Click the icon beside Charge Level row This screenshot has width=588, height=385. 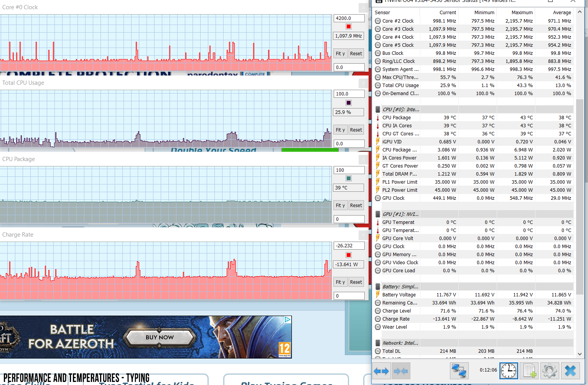pyautogui.click(x=378, y=311)
